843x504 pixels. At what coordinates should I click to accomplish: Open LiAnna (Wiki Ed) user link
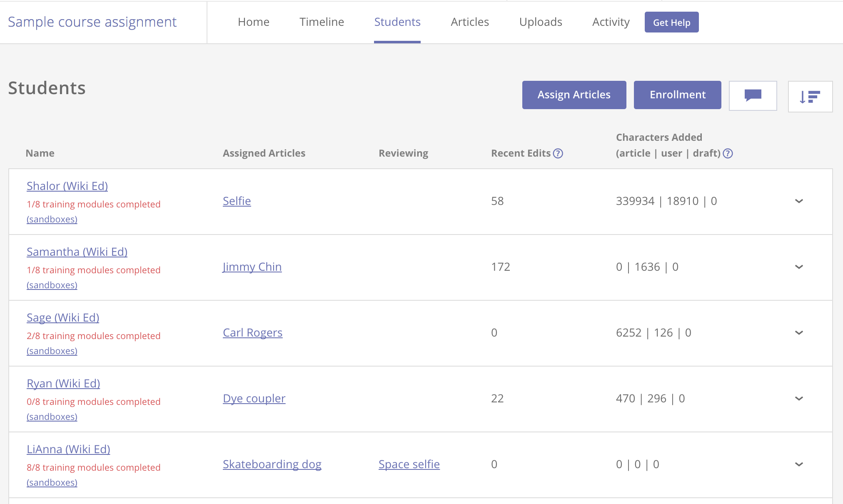pyautogui.click(x=68, y=449)
